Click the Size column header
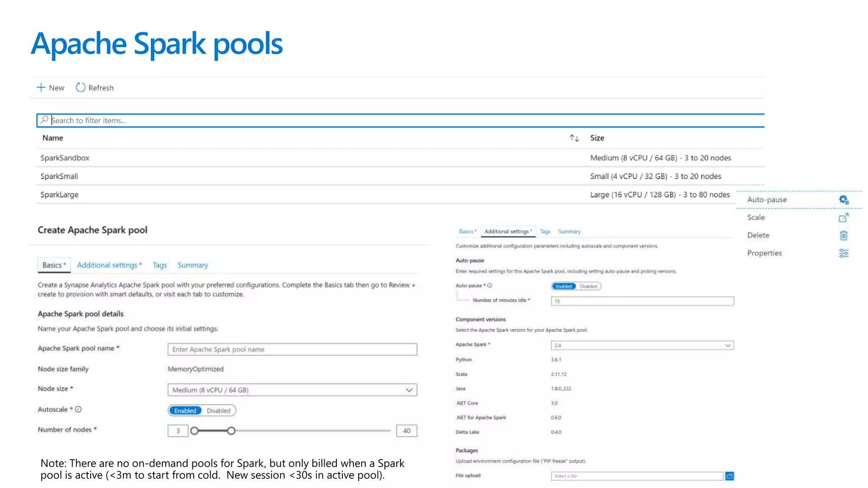 (597, 138)
